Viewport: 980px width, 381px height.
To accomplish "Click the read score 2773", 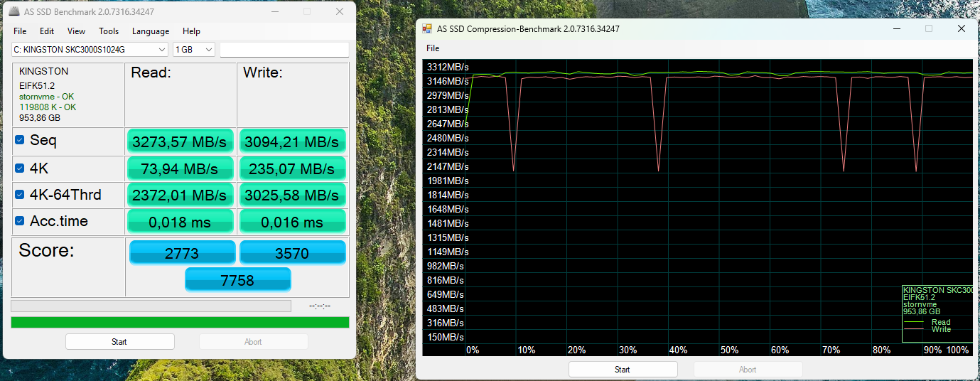I will [x=182, y=253].
